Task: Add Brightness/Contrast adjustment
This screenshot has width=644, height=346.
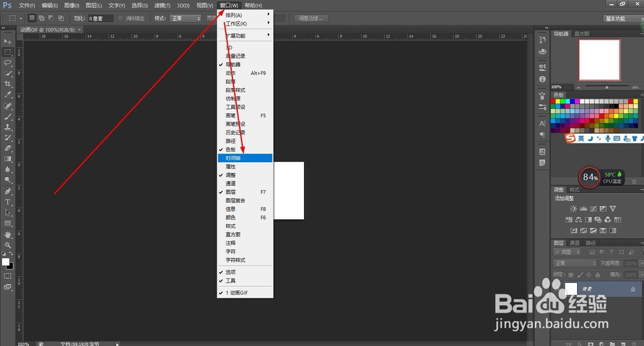Action: pyautogui.click(x=573, y=208)
